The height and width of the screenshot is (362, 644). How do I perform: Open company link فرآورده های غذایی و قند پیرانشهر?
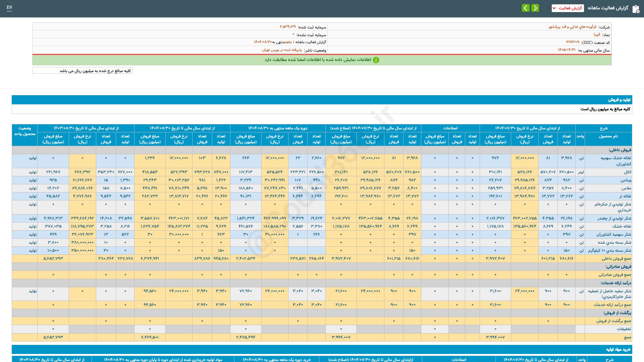(572, 27)
